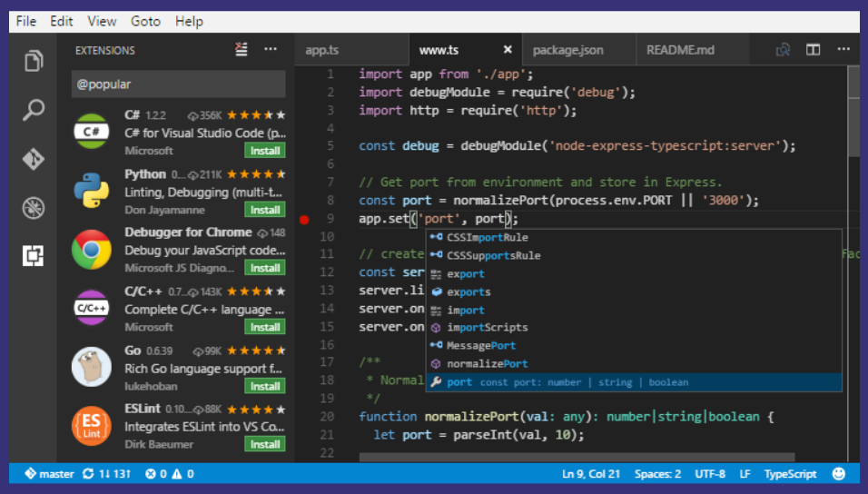868x494 pixels.
Task: Install the Python extension
Action: (x=265, y=210)
